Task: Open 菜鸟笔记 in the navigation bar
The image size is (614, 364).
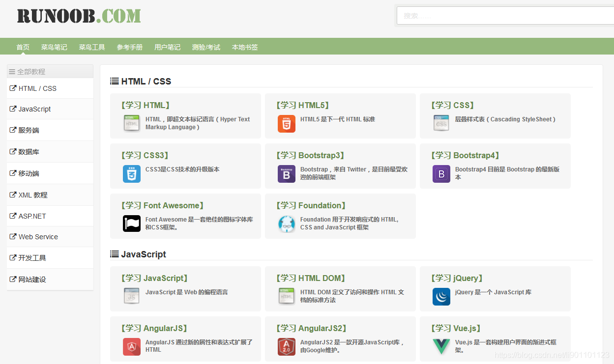Action: [54, 47]
